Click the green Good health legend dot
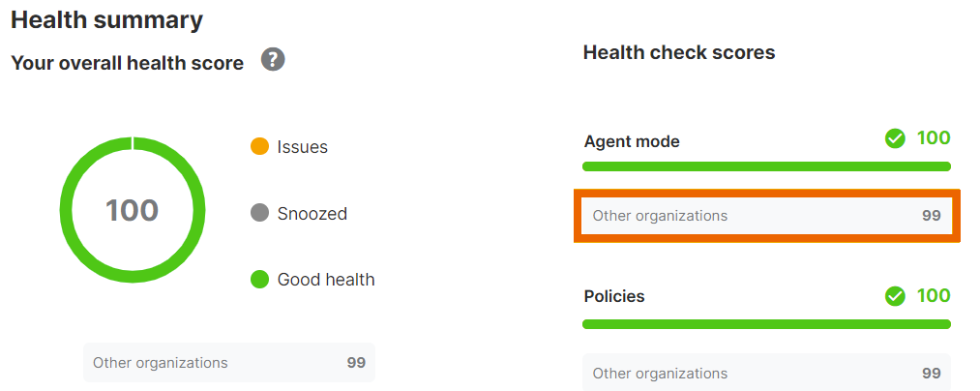The image size is (980, 391). [x=259, y=280]
